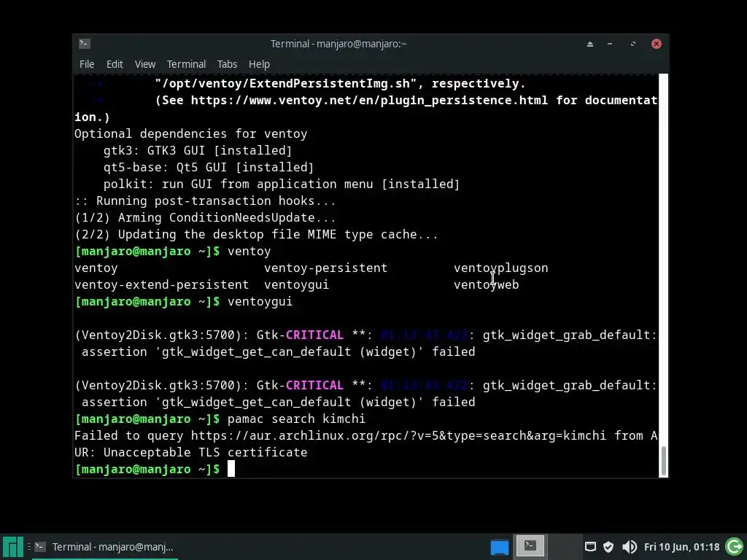Screen dimensions: 747x560
Task: Click the text 'ventoyweb'
Action: [x=487, y=285]
